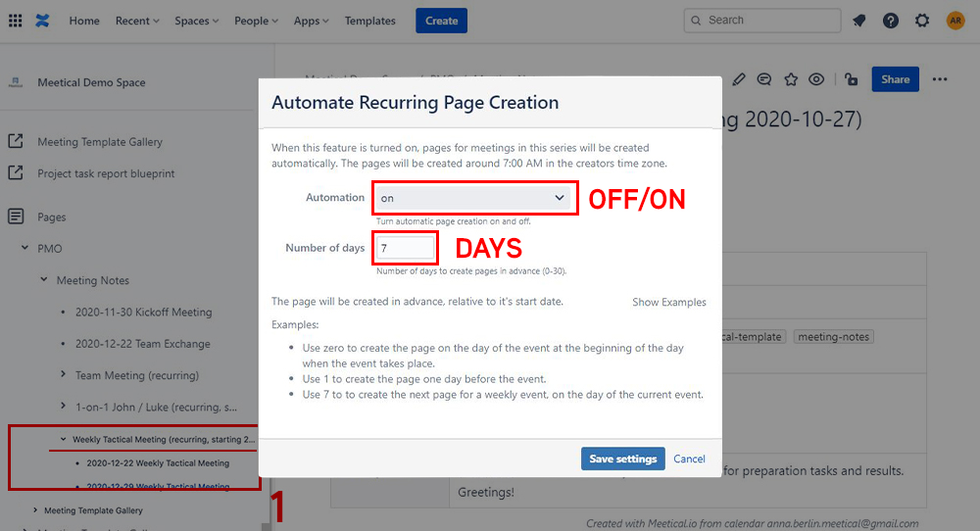The width and height of the screenshot is (980, 531).
Task: Open page restrictions lock icon
Action: [851, 79]
